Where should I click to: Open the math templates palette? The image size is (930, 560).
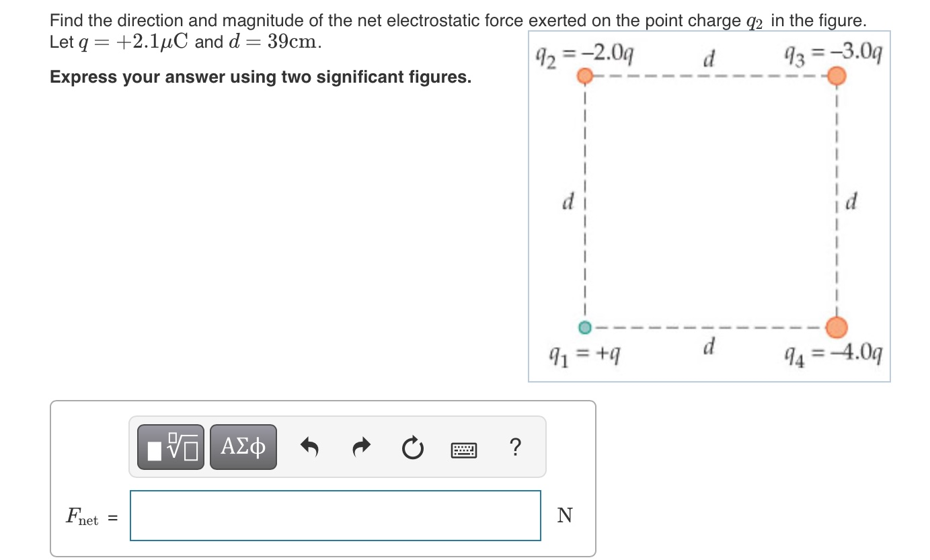tap(171, 446)
